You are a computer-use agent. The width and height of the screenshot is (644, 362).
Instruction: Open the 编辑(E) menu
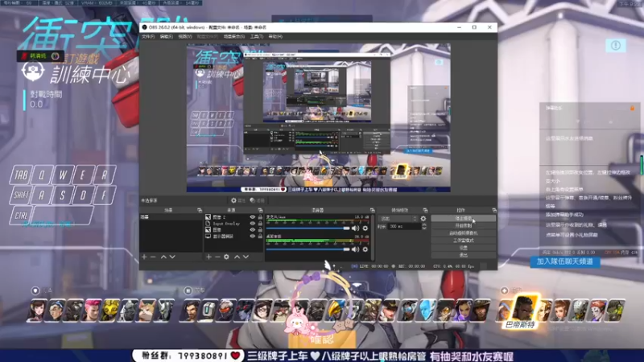click(167, 36)
